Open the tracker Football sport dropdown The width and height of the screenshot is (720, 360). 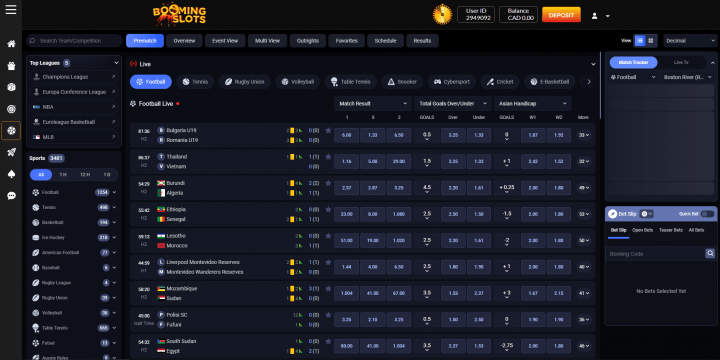click(633, 78)
